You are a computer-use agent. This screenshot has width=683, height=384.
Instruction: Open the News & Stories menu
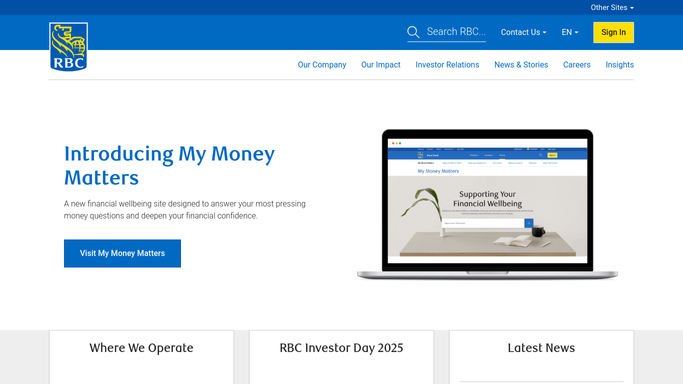[x=521, y=65]
